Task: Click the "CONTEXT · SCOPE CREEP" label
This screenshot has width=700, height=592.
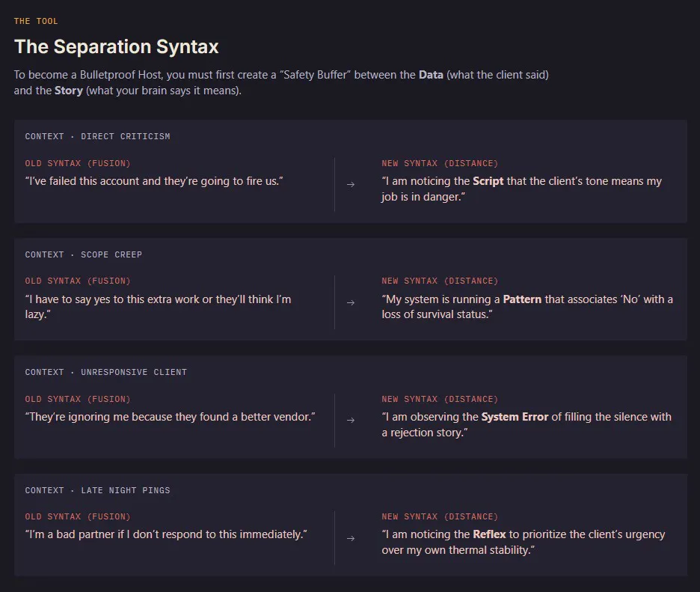Action: [x=84, y=254]
